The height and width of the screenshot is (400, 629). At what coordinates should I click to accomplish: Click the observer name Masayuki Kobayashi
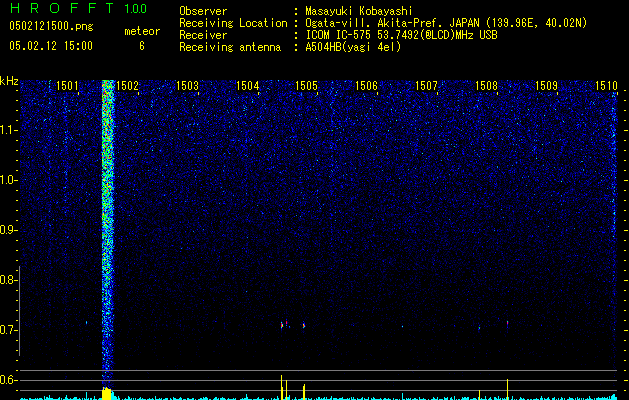359,11
